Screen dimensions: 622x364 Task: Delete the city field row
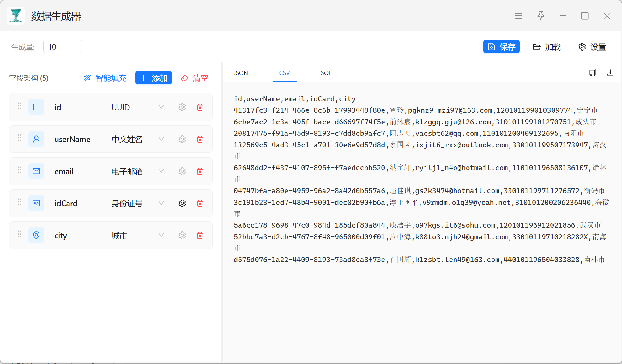click(200, 236)
